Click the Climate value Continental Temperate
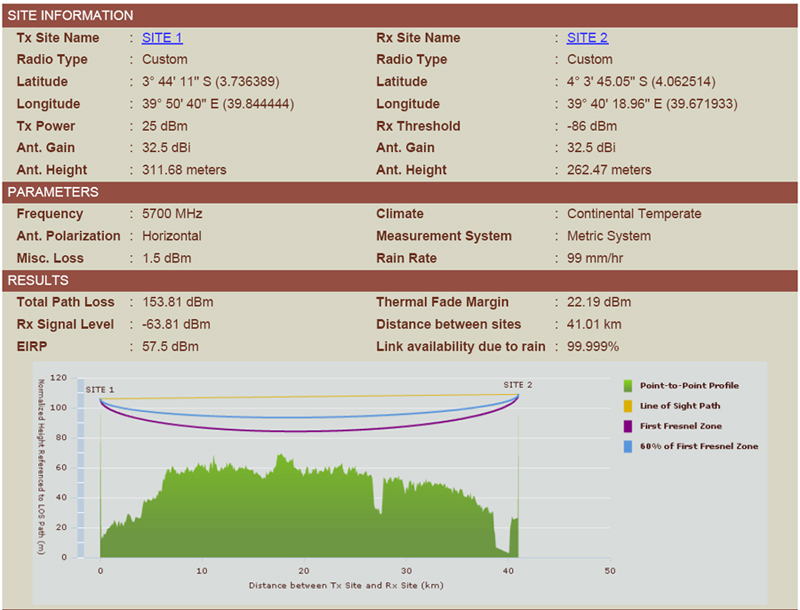The image size is (800, 610). pos(634,214)
